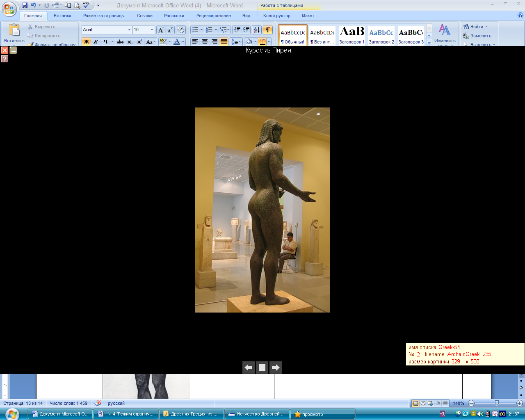
Task: Expand the styles gallery More arrow
Action: click(429, 43)
